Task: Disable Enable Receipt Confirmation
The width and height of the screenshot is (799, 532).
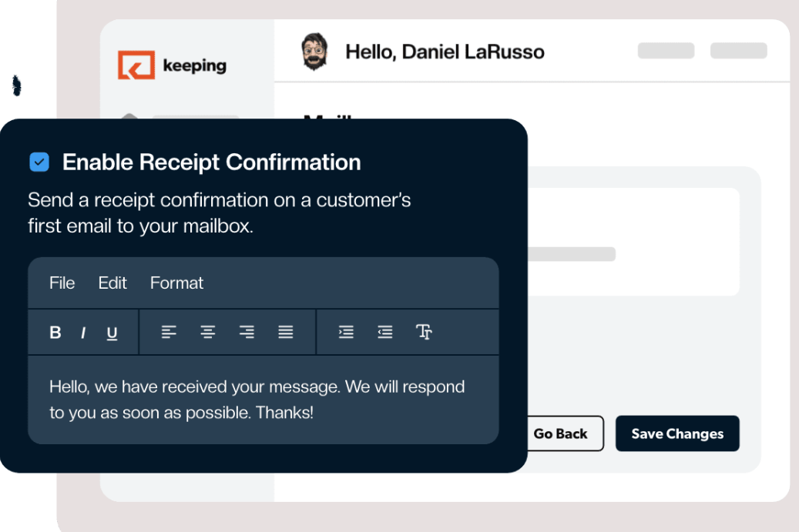Action: click(39, 162)
